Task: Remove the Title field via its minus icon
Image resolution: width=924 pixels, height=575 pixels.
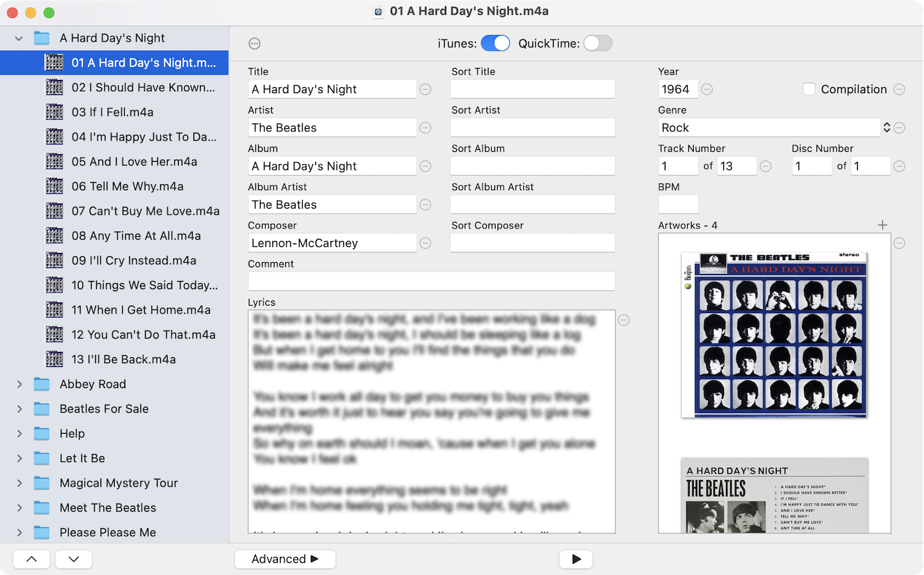Action: [x=426, y=89]
